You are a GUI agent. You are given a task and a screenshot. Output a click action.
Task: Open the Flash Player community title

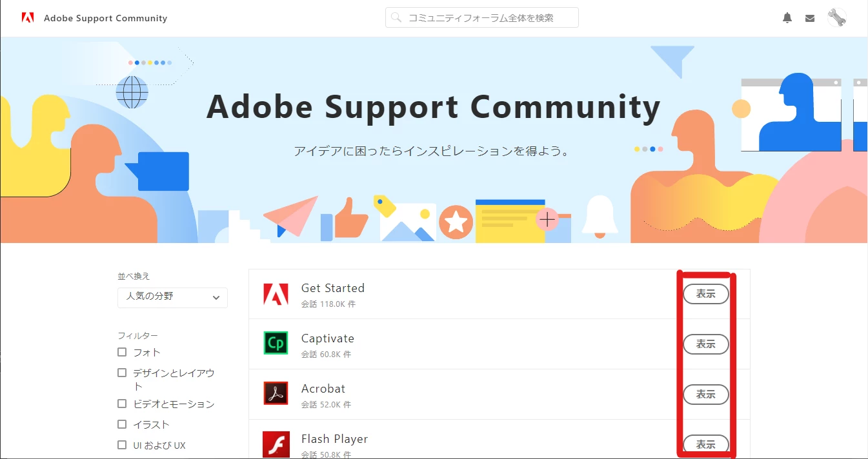(x=334, y=439)
